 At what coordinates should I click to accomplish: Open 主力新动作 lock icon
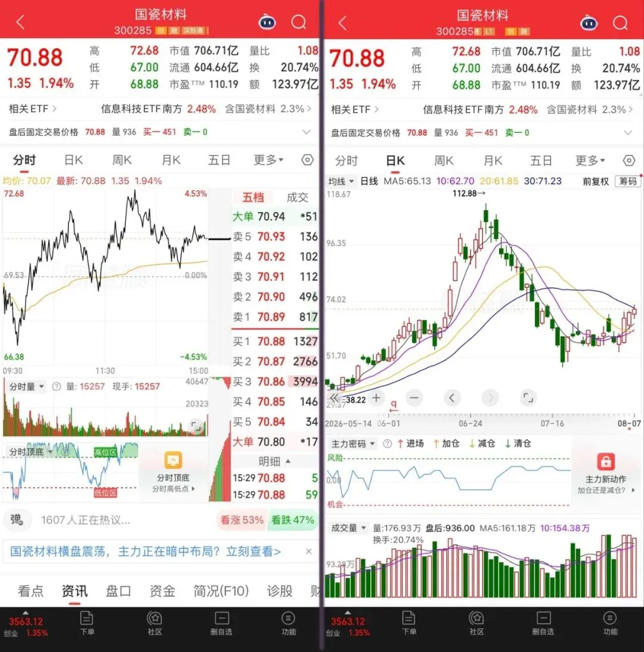[606, 461]
